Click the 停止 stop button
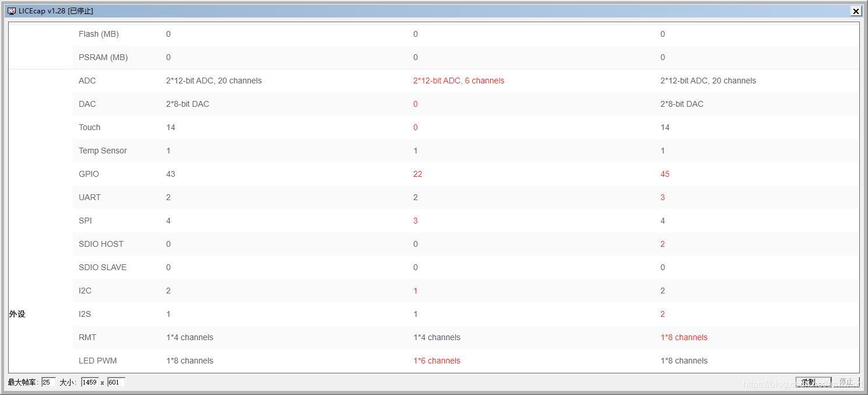The width and height of the screenshot is (868, 395). pyautogui.click(x=846, y=382)
